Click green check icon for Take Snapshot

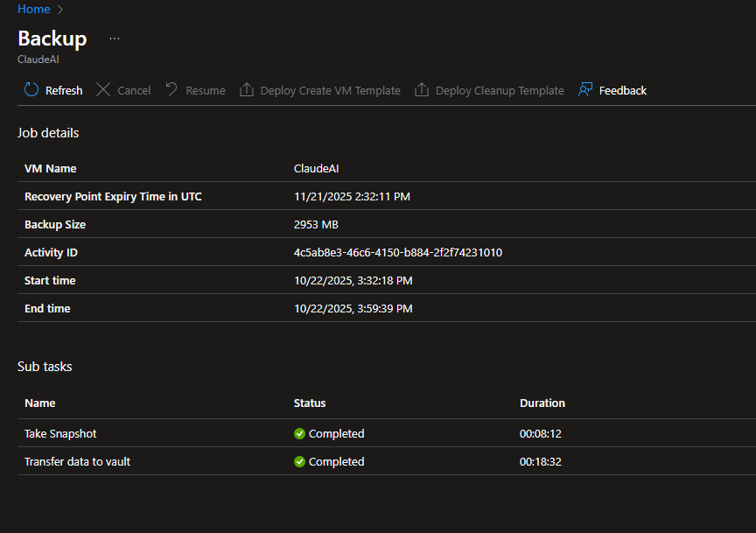(x=300, y=434)
